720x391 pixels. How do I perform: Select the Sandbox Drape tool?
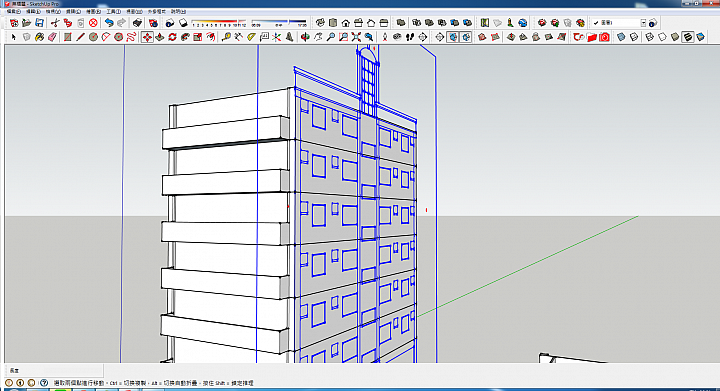536,37
